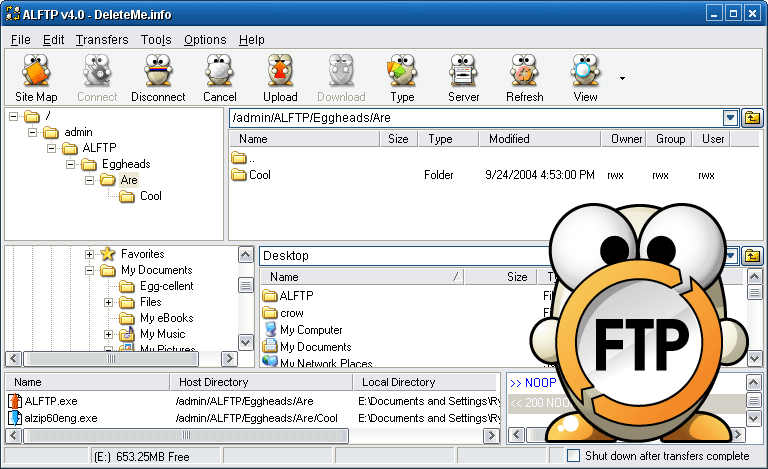This screenshot has width=768, height=469.
Task: Select the Type toolbar icon
Action: click(402, 78)
